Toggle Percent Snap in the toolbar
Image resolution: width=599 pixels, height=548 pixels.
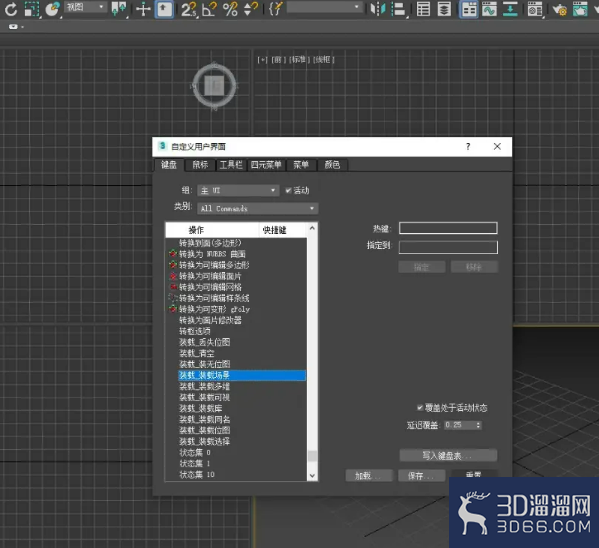(230, 9)
